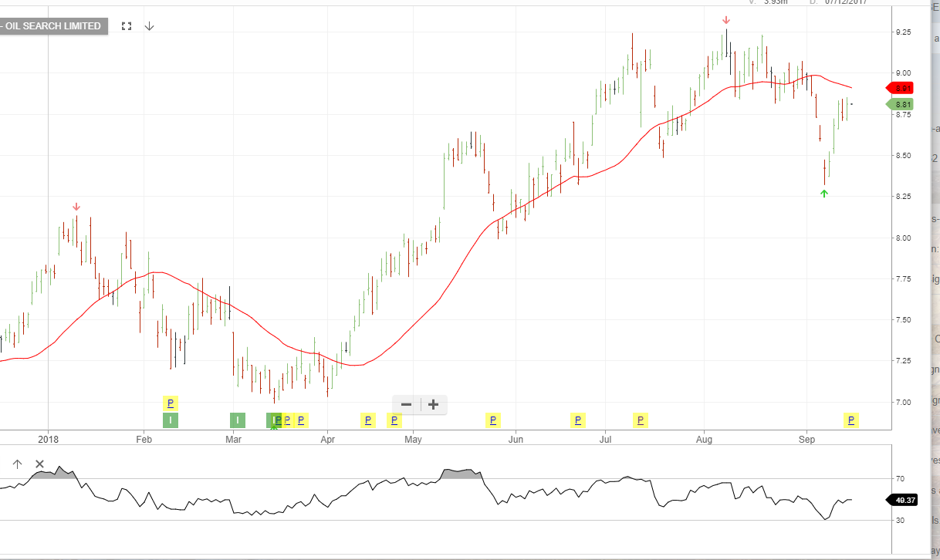
Task: Click the down arrow beside fullscreen icon
Action: 150,26
